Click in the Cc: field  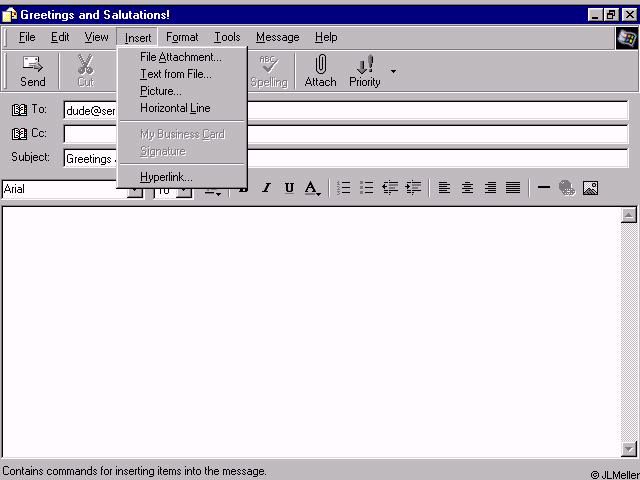pyautogui.click(x=346, y=134)
